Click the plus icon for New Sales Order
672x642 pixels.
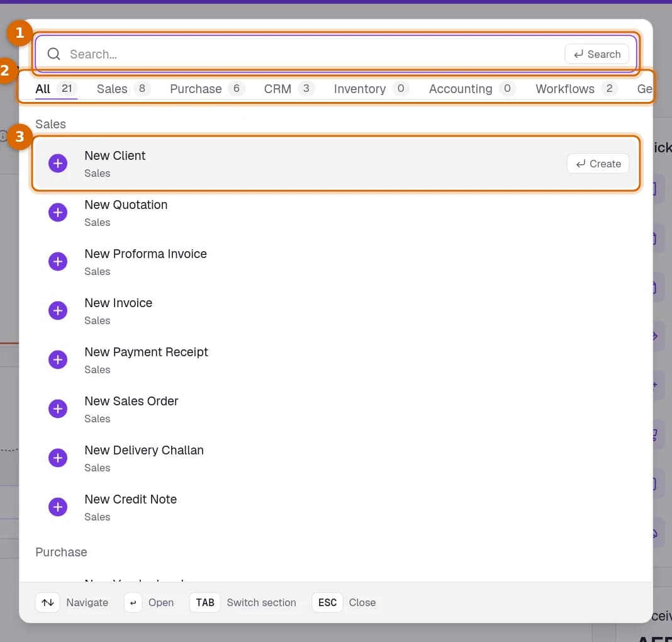point(58,409)
